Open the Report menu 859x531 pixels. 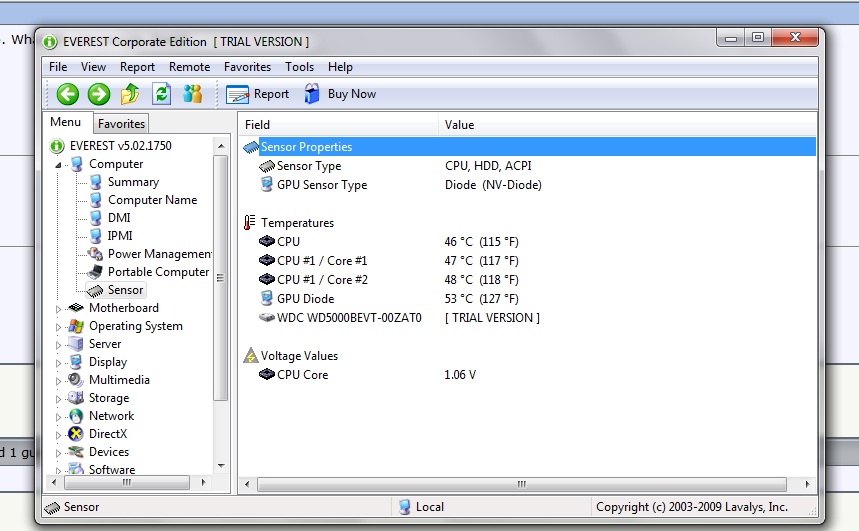click(138, 67)
